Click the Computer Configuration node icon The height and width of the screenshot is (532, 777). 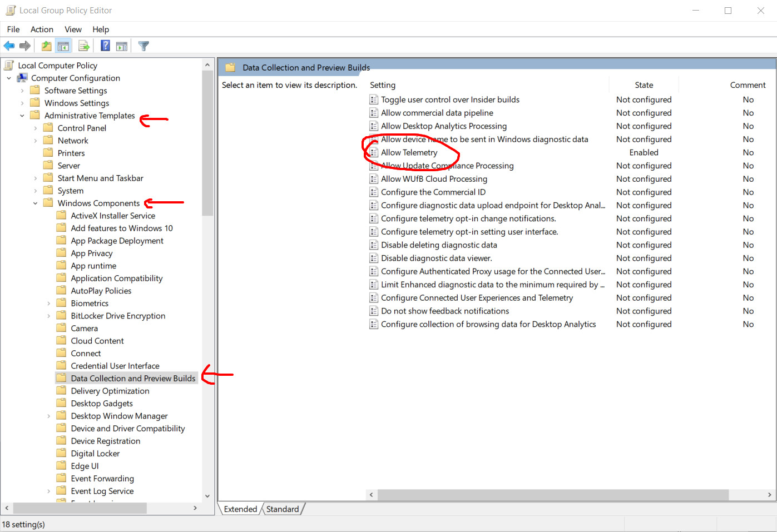pyautogui.click(x=22, y=78)
